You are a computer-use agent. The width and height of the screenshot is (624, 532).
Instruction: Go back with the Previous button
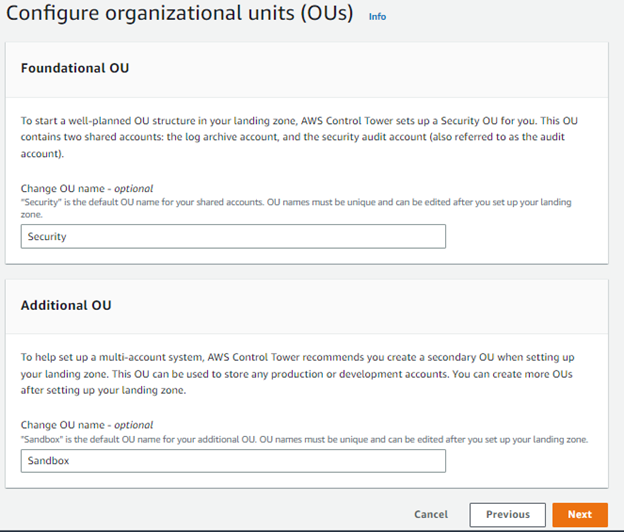[507, 514]
